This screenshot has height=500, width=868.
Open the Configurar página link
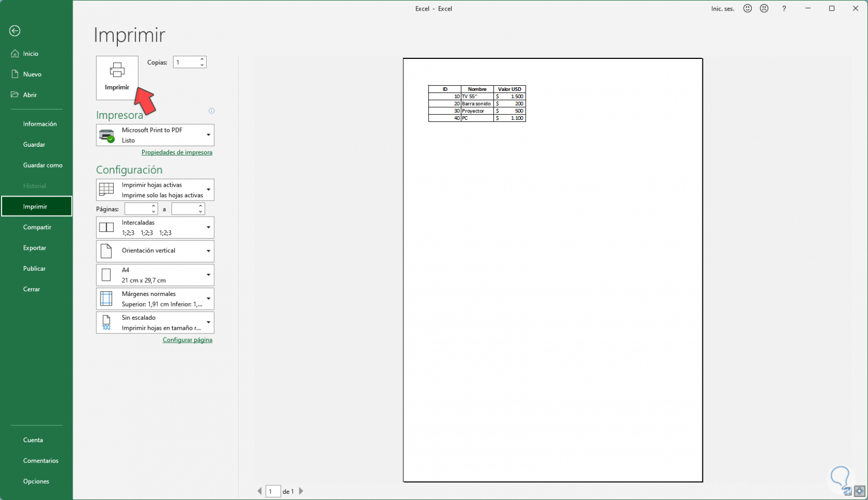click(187, 340)
